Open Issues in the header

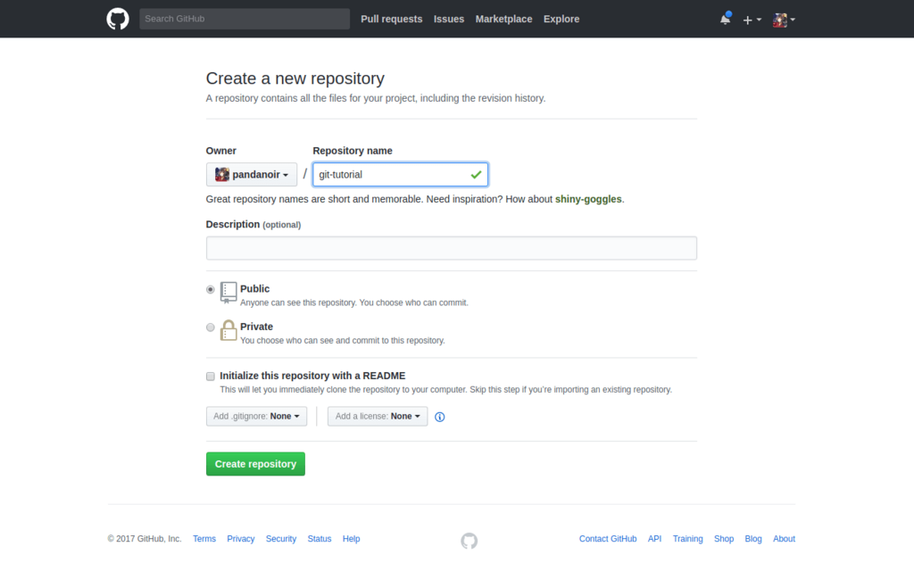(449, 19)
